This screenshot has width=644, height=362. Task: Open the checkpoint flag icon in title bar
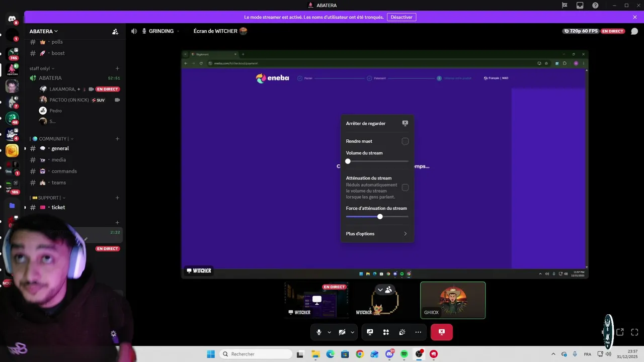[x=565, y=6]
